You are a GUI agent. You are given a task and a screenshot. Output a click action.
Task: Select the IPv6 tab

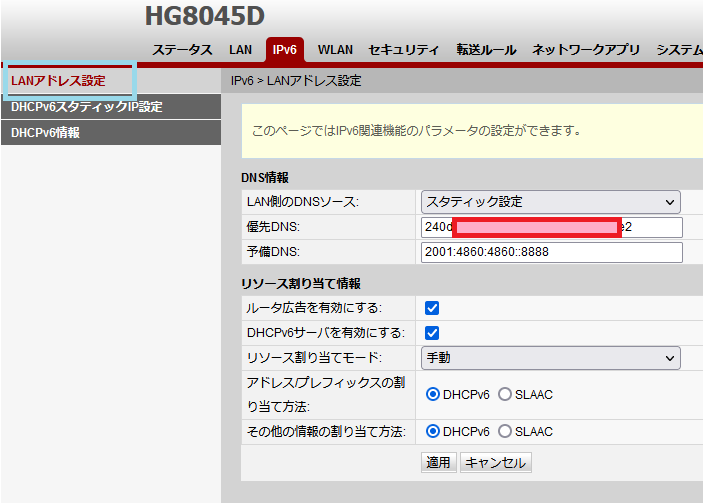[285, 49]
